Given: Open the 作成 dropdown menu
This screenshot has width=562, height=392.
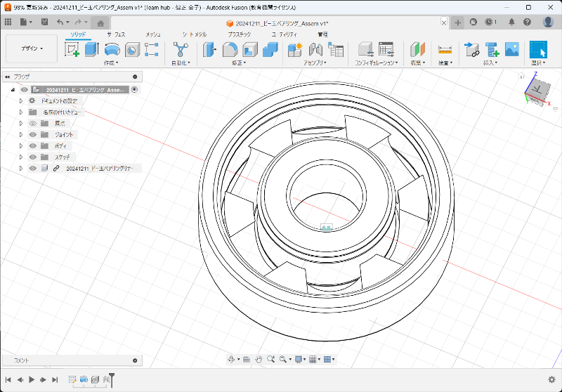Looking at the screenshot, I should 111,63.
